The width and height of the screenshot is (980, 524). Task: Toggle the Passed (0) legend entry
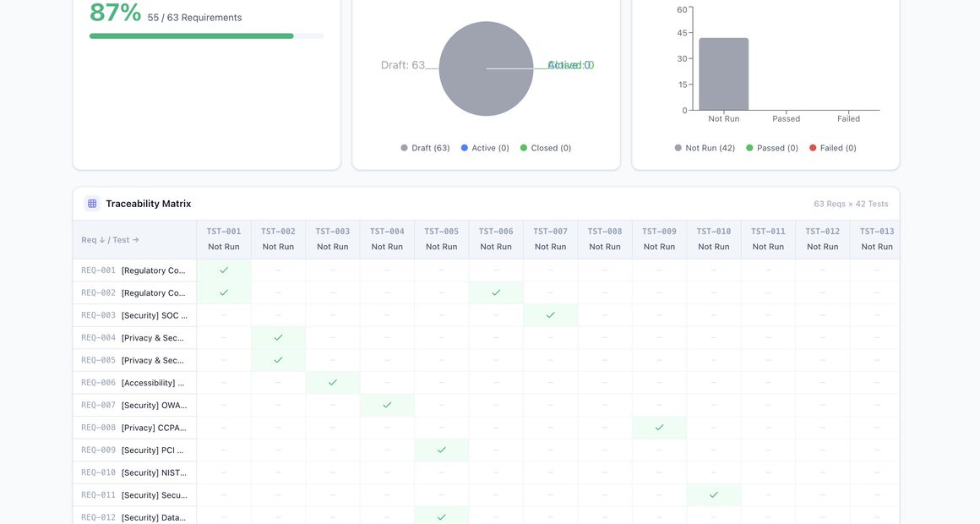[x=772, y=148]
